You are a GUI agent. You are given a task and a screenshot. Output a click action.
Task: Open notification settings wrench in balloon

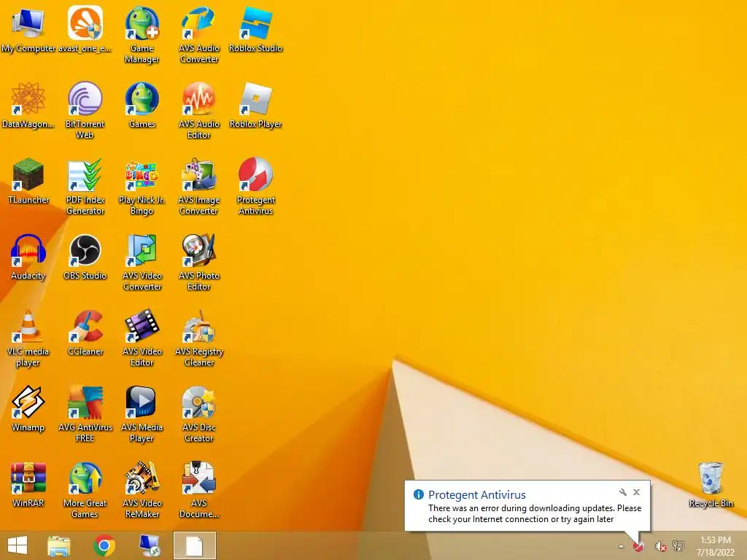pos(623,492)
